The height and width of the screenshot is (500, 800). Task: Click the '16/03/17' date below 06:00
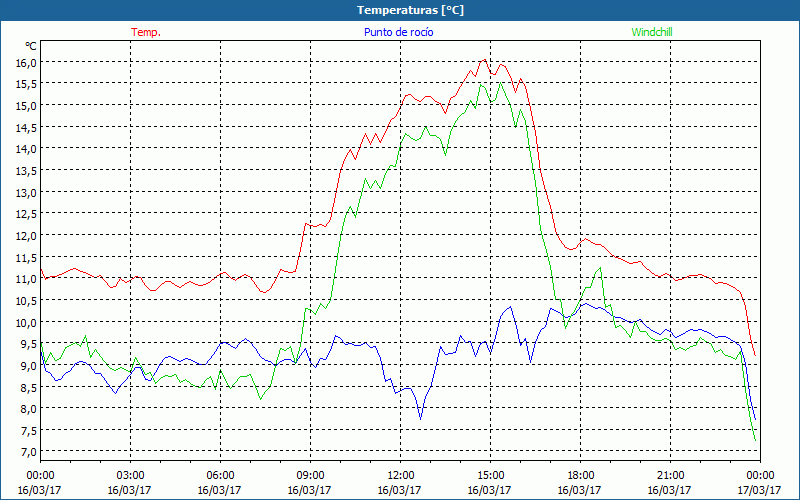coord(219,490)
